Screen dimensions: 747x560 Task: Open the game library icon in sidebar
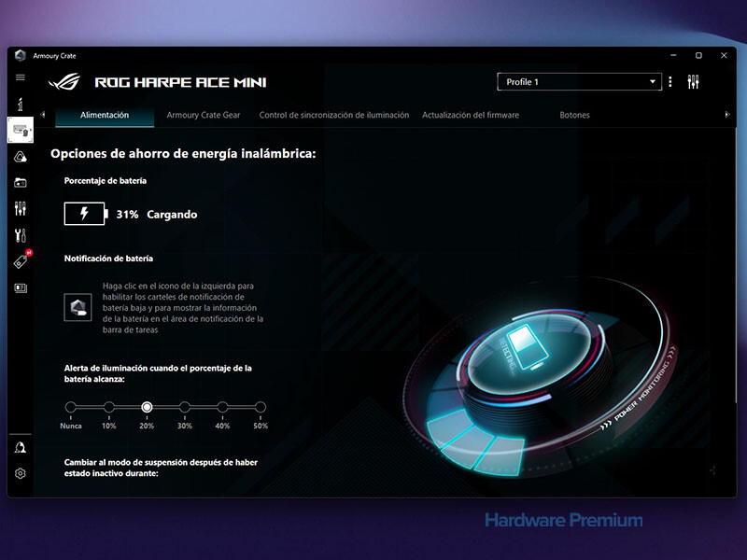click(20, 182)
